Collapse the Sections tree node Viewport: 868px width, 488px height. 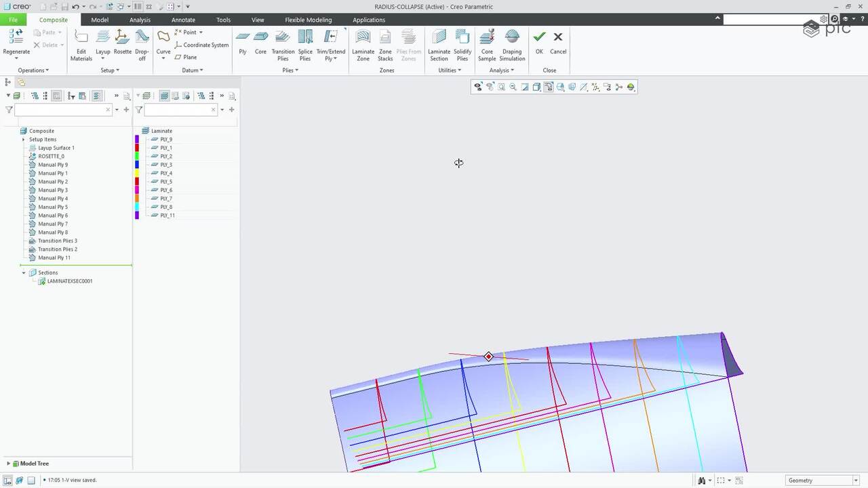pyautogui.click(x=24, y=272)
